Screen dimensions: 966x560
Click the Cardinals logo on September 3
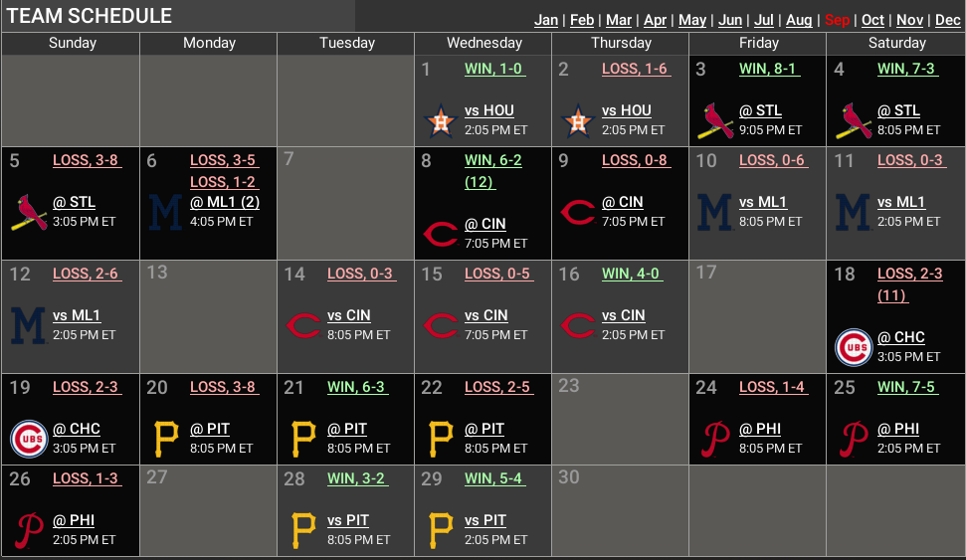[x=714, y=121]
